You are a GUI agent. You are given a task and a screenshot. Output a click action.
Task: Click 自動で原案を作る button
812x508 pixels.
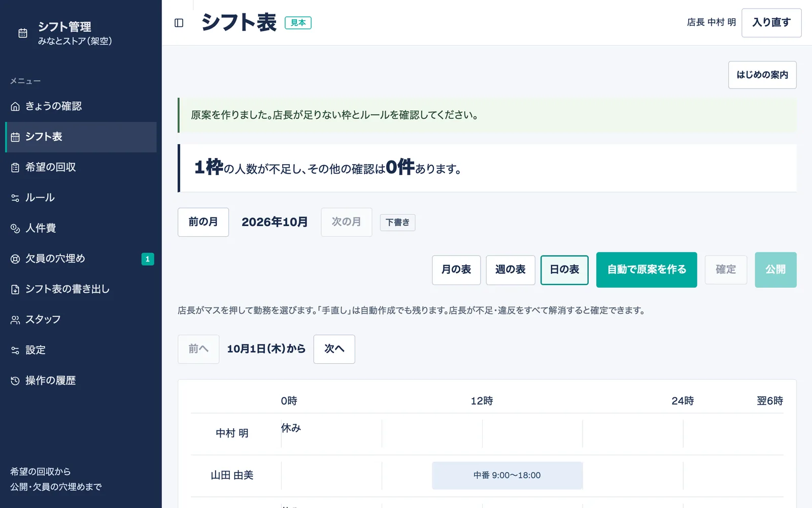647,270
